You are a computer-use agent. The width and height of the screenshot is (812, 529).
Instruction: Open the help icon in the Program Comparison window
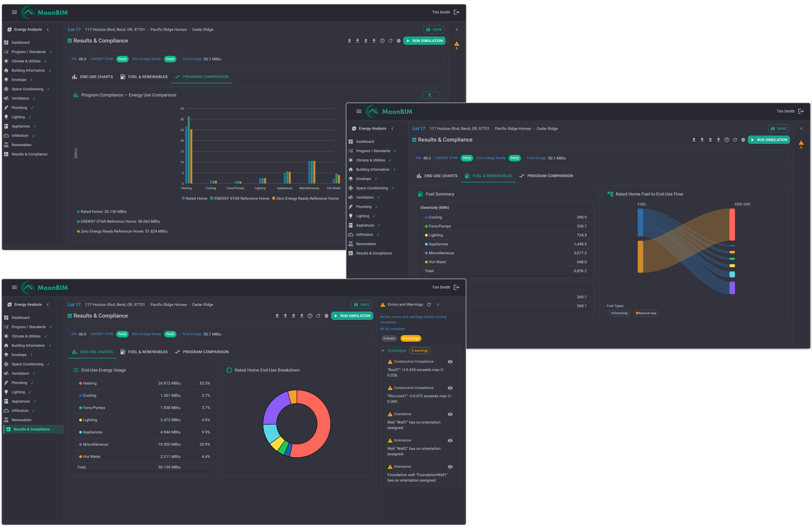(x=382, y=41)
